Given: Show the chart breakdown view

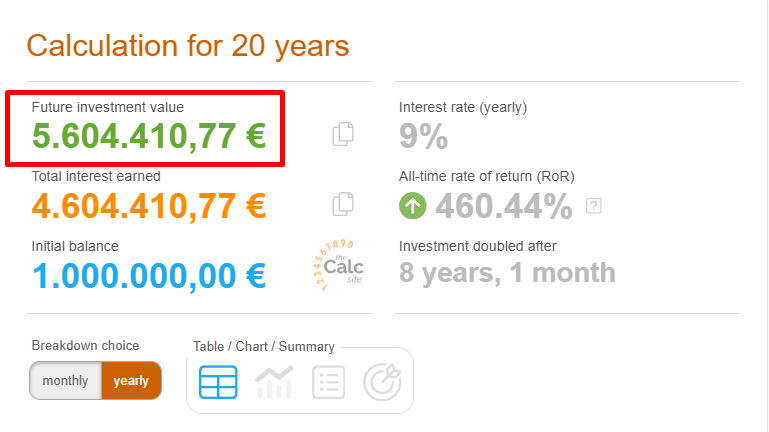Looking at the screenshot, I should pyautogui.click(x=274, y=382).
